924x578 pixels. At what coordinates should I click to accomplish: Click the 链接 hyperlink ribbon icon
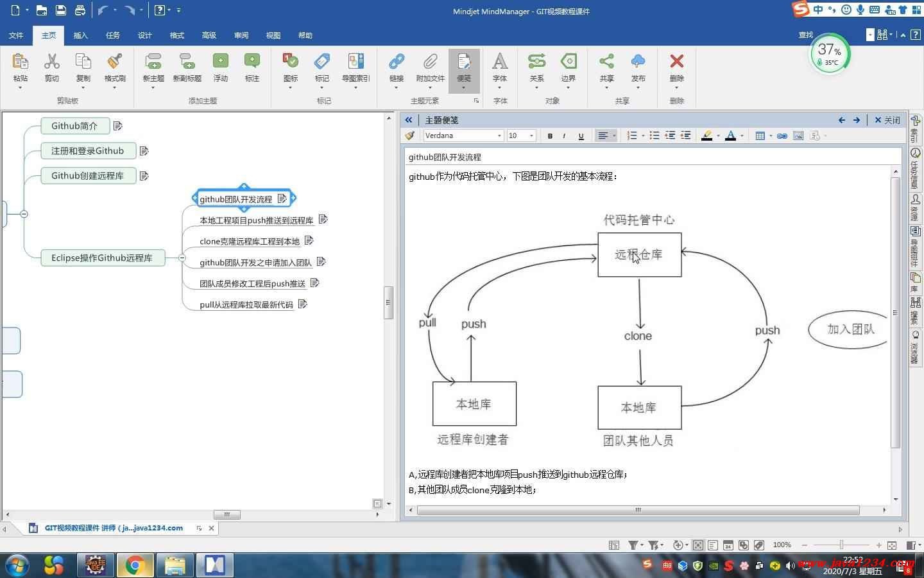(x=397, y=62)
